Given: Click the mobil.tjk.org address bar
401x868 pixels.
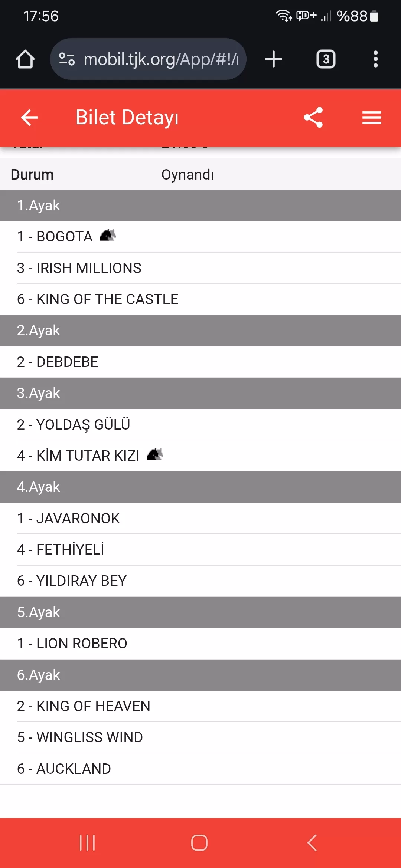Looking at the screenshot, I should point(160,59).
